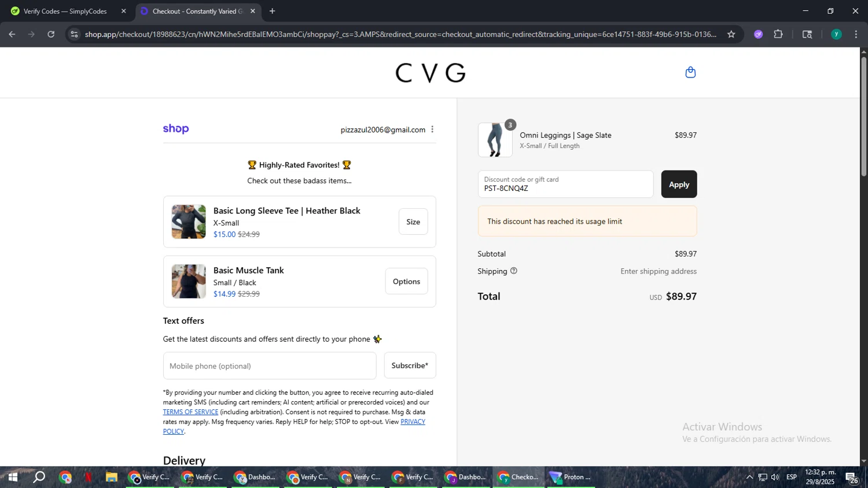The height and width of the screenshot is (488, 868).
Task: Open the Omni Leggings product thumbnail
Action: (x=495, y=140)
